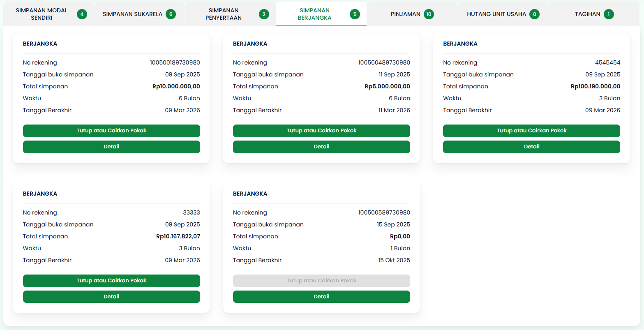The image size is (644, 330).
Task: Click the Hutang Unit Usaha badge showing 0
Action: coord(534,14)
